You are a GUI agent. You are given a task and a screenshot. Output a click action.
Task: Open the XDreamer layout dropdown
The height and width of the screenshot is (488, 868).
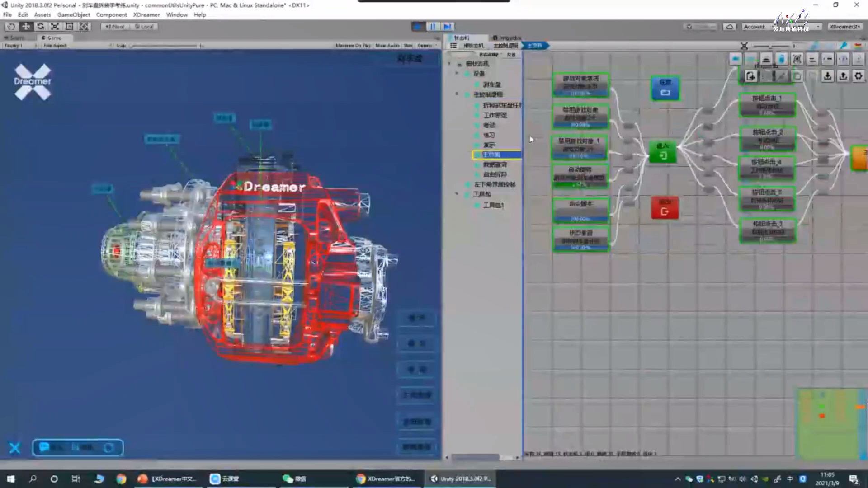click(845, 27)
